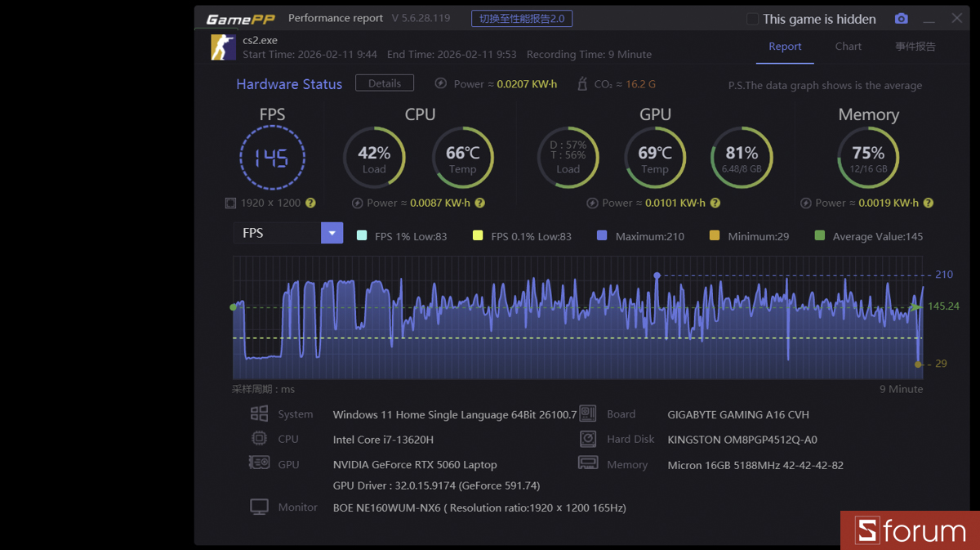Toggle the checkbox under the FPS gauge

click(229, 203)
